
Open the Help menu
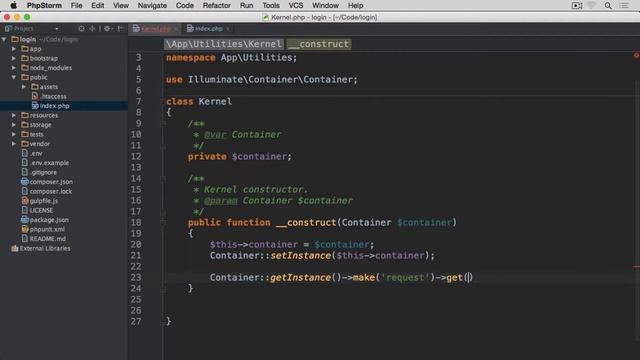[x=356, y=5]
